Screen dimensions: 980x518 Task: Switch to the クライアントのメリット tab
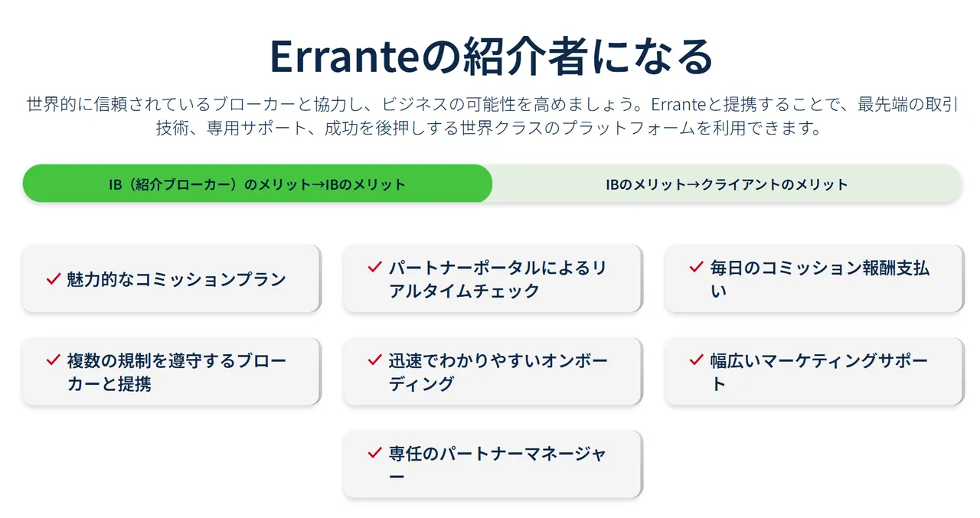point(727,184)
